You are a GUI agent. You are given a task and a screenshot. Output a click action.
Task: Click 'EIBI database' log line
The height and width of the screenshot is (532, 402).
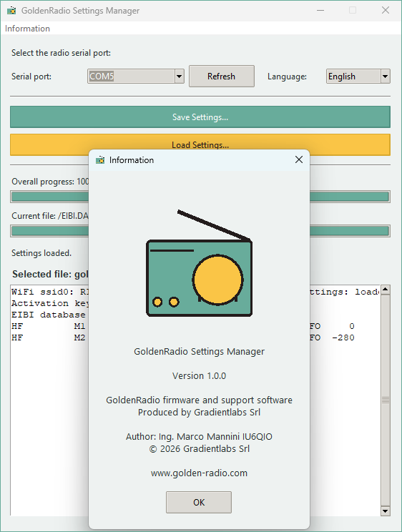(49, 315)
